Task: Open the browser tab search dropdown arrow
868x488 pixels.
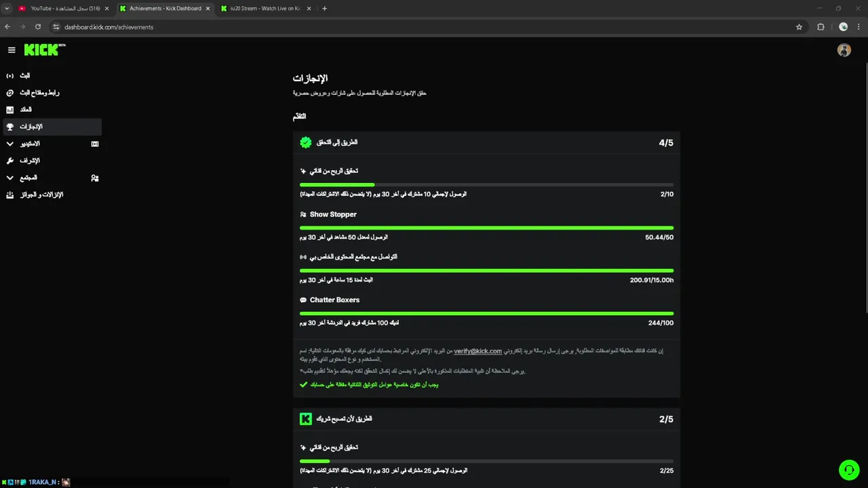Action: point(7,9)
